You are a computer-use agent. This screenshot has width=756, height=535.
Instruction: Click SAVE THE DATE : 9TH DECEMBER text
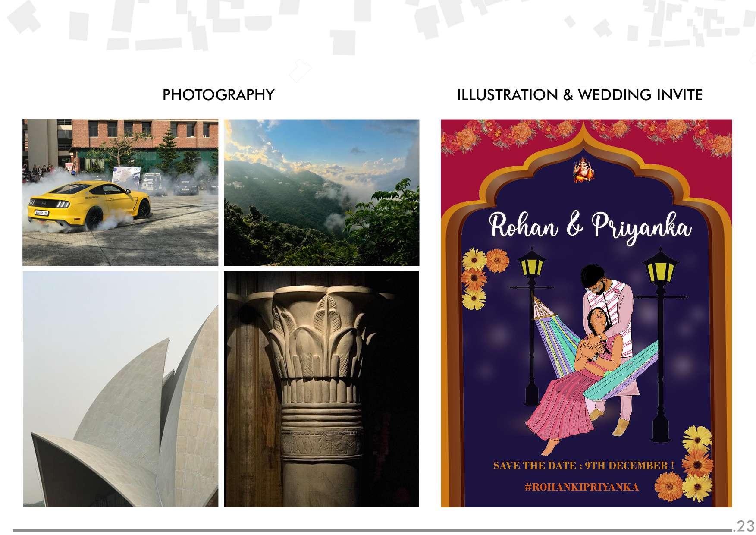(583, 466)
